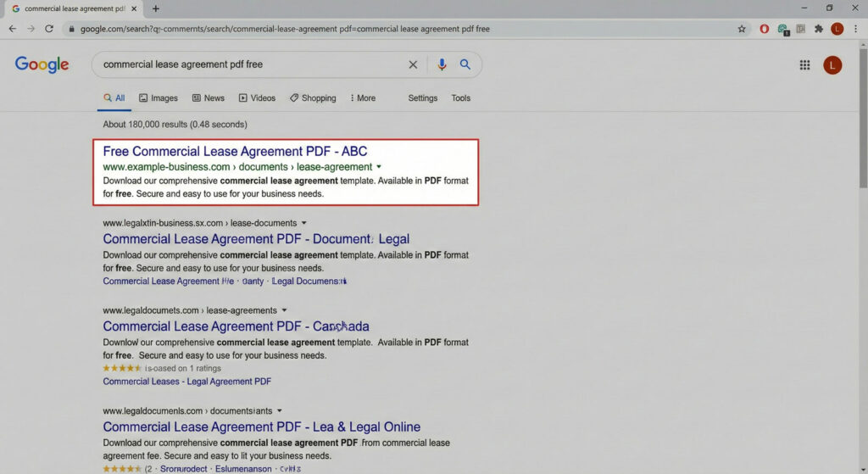Switch to the News results tab
868x474 pixels.
(209, 98)
